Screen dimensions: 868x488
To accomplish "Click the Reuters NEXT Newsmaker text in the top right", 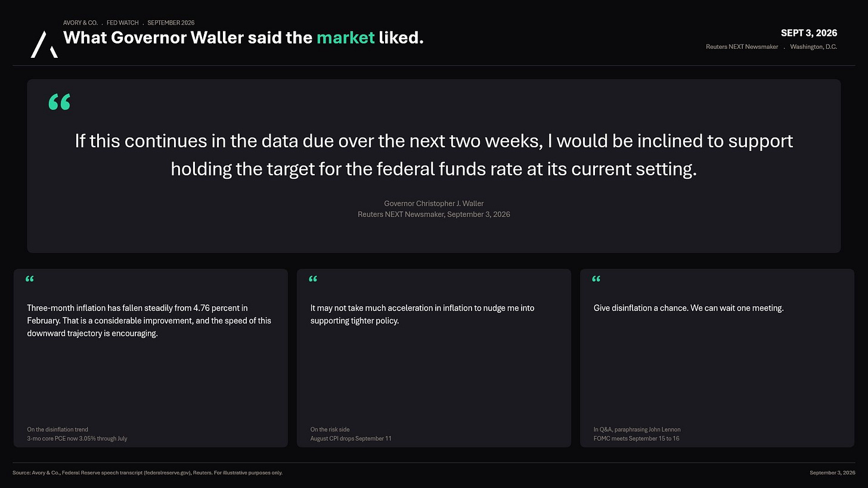I will 742,46.
